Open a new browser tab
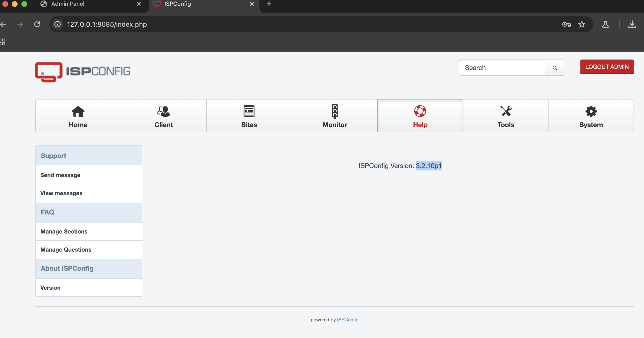The image size is (644, 338). coord(269,4)
